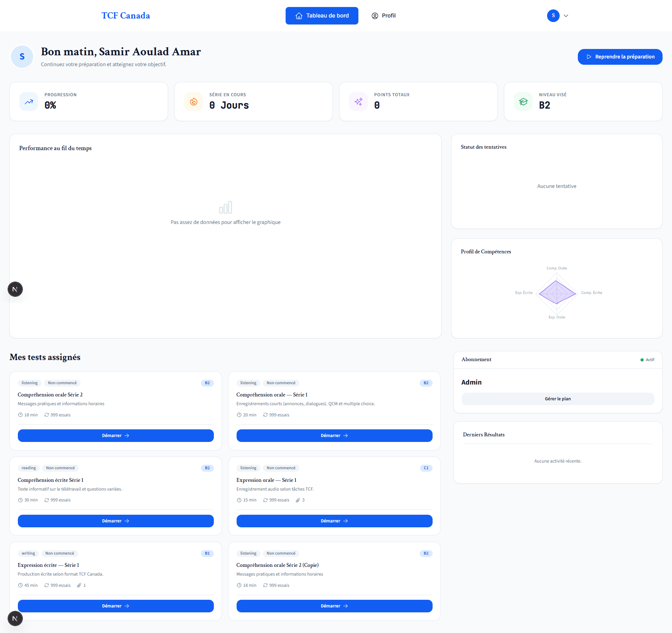672x633 pixels.
Task: Open the user menu chevron in header
Action: tap(566, 16)
